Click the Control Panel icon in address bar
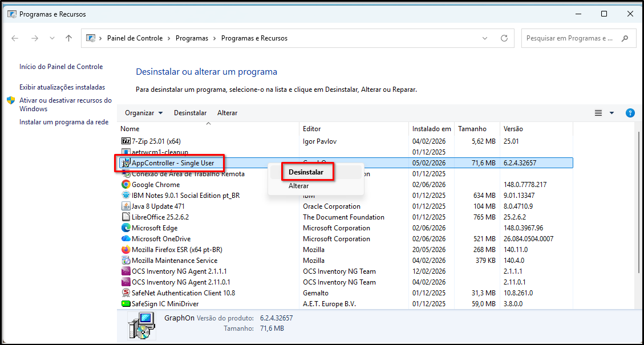The width and height of the screenshot is (644, 345). click(90, 38)
